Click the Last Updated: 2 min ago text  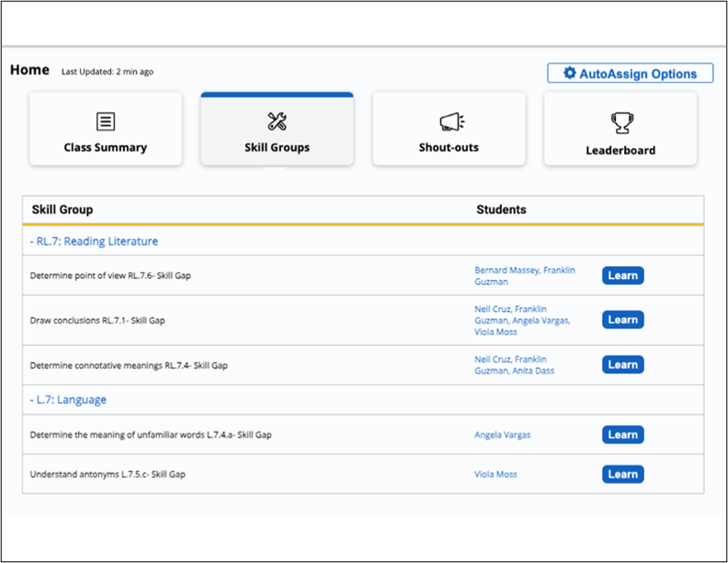[108, 72]
